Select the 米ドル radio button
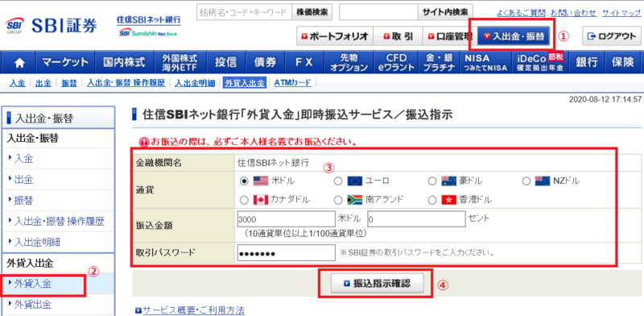 [x=244, y=181]
